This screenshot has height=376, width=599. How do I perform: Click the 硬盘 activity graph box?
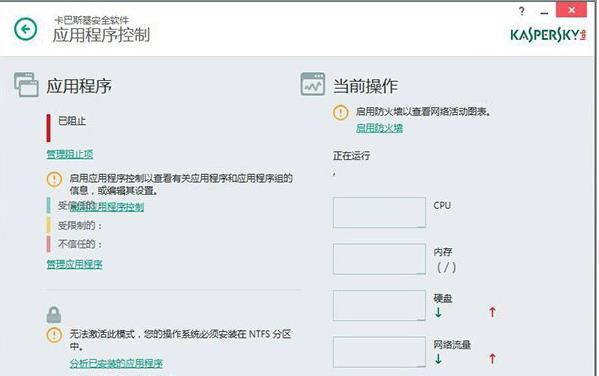[379, 305]
